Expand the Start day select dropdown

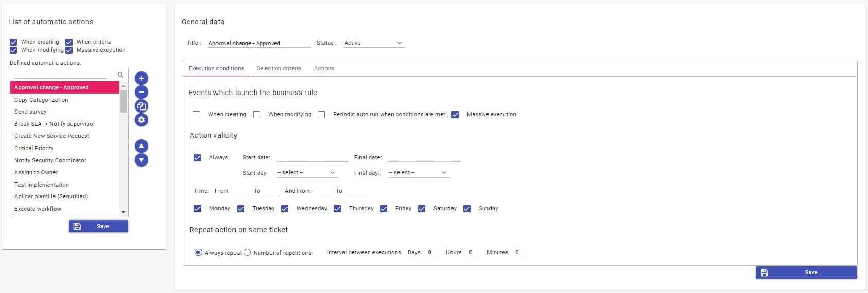coord(306,173)
